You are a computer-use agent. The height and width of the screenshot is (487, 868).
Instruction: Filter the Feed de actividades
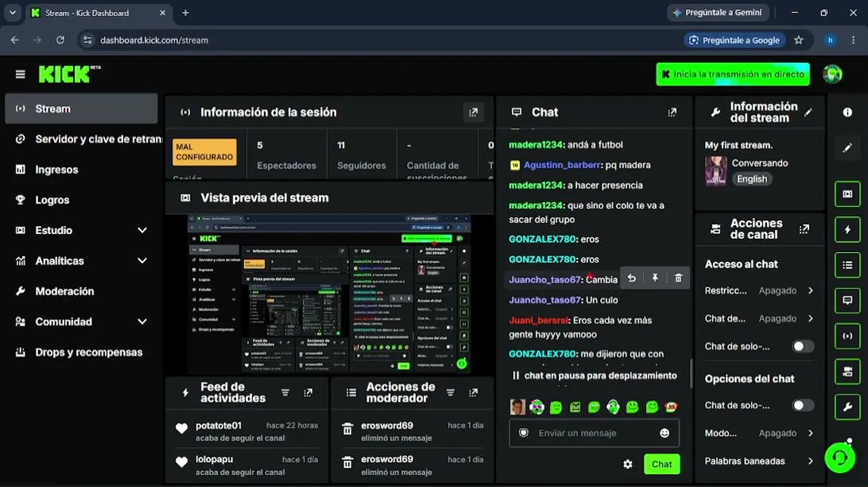pyautogui.click(x=285, y=392)
